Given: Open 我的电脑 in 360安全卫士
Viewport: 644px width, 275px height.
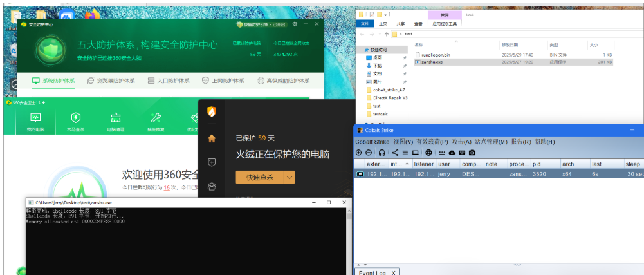Looking at the screenshot, I should coord(36,122).
